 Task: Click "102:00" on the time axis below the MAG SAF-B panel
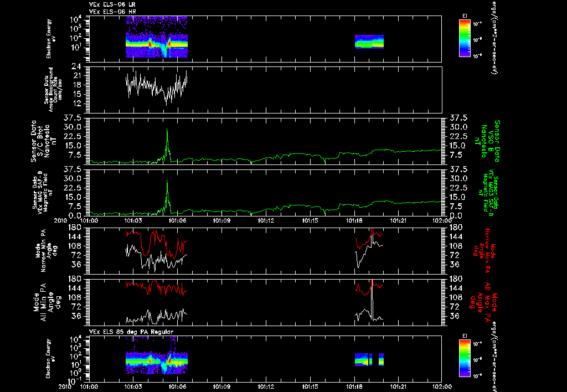[442, 220]
